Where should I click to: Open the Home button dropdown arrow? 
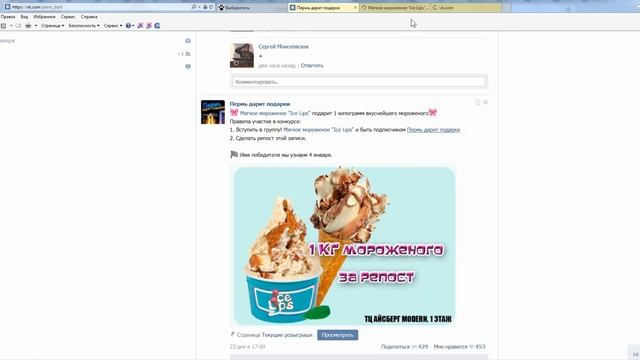11,26
